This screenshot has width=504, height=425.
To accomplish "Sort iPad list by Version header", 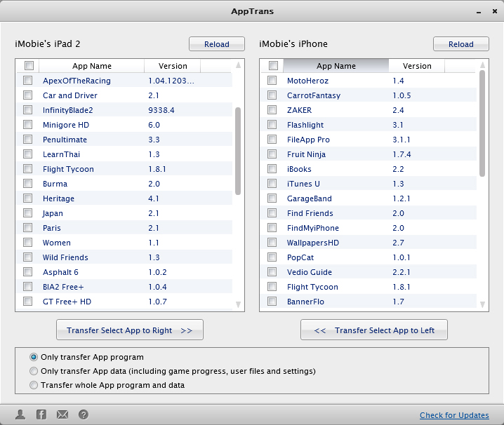I will click(172, 66).
